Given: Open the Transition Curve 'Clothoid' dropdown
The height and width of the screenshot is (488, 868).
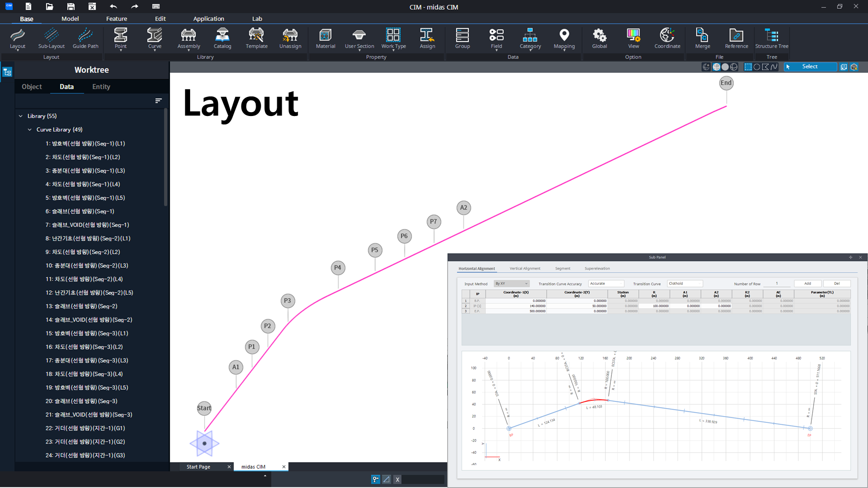Looking at the screenshot, I should pos(685,283).
